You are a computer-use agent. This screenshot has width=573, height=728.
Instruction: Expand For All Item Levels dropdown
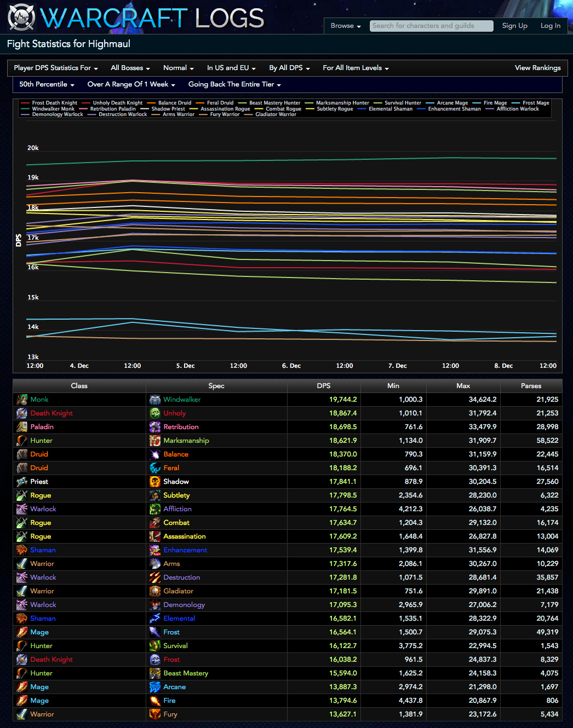356,68
